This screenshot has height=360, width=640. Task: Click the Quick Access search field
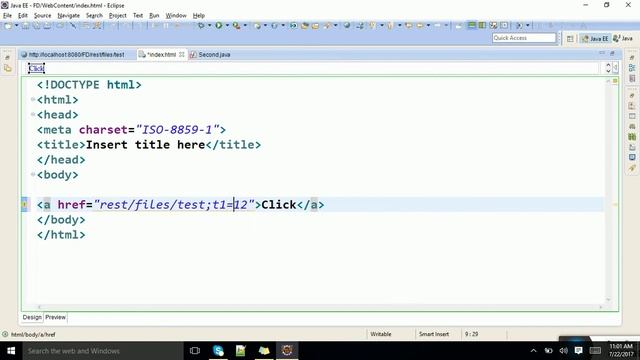[524, 38]
